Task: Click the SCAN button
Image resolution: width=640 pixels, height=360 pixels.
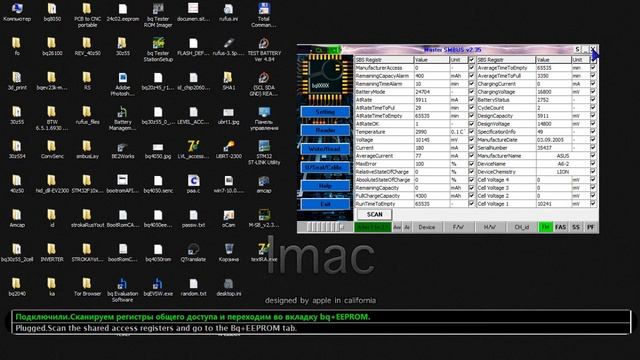Action: (x=374, y=214)
